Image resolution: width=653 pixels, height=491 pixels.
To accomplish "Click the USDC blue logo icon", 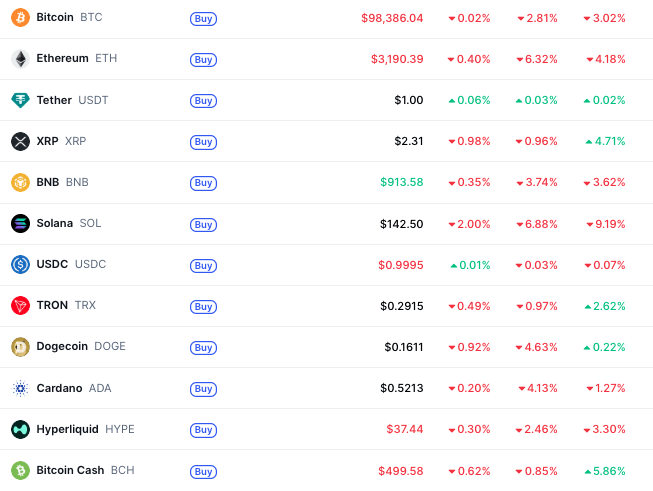I will point(20,264).
